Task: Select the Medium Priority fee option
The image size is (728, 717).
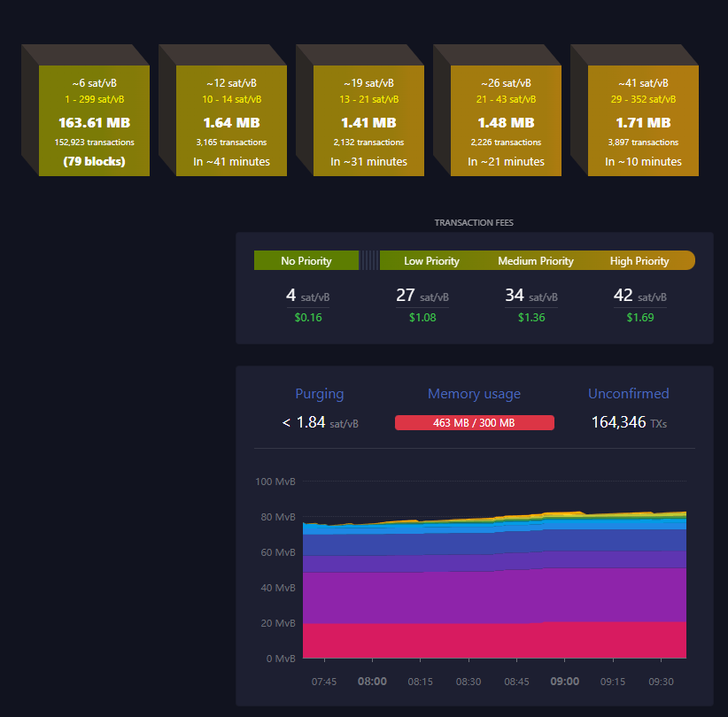Action: click(536, 260)
